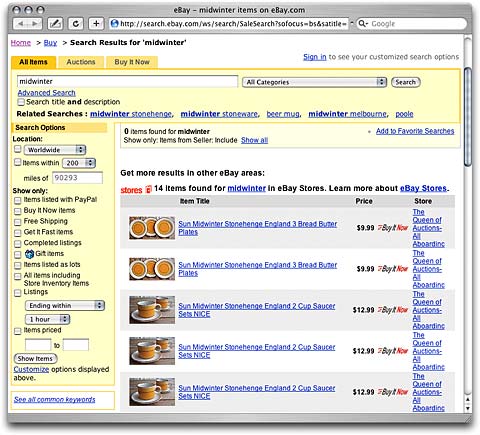Click the vertical scrollbar thumb

[x=467, y=117]
